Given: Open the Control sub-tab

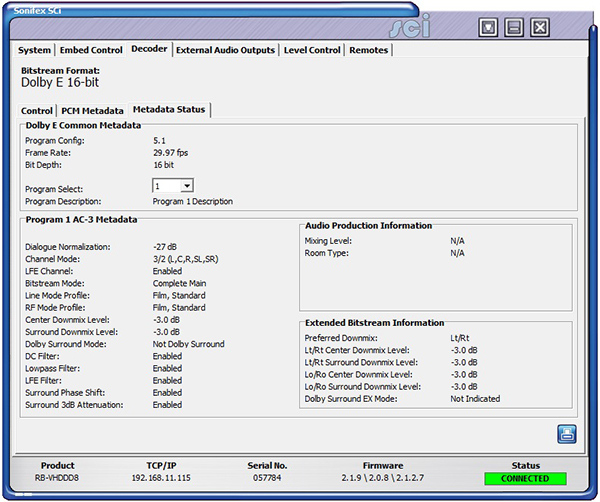Looking at the screenshot, I should point(37,111).
